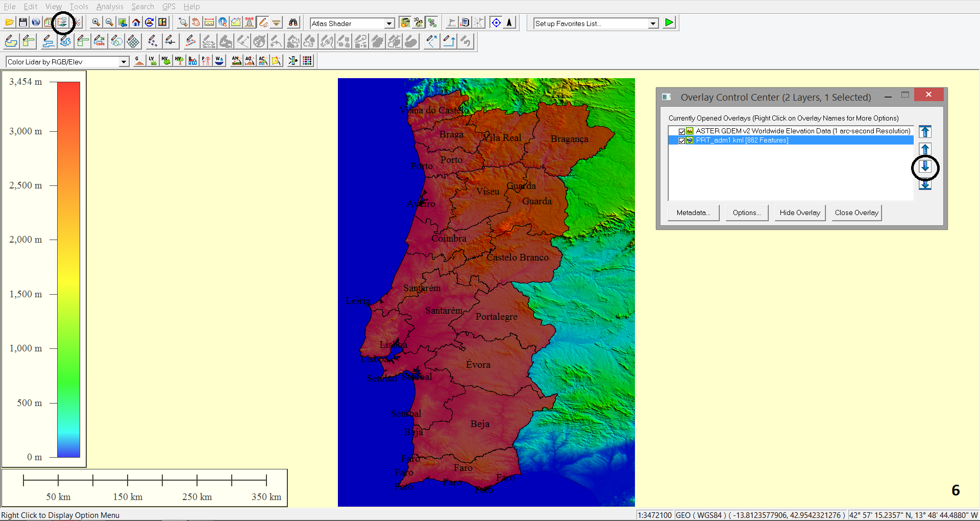Click the elevation color gradient legend bar
This screenshot has height=521, width=980.
68,269
